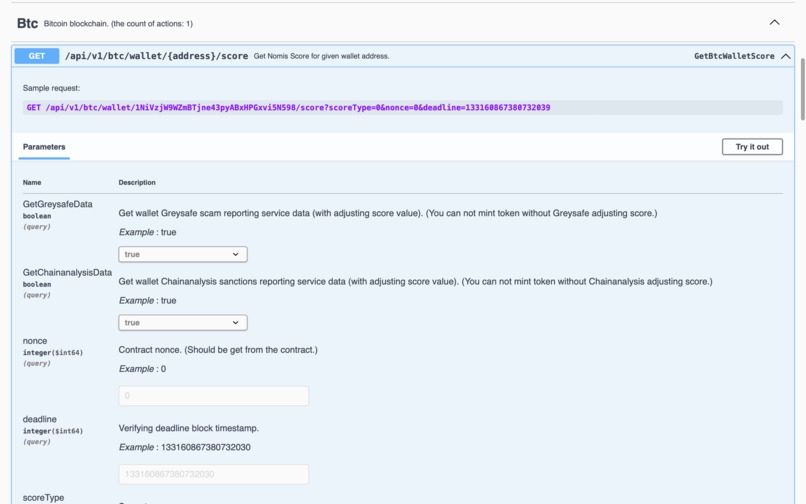
Task: Click the deadline parameter name
Action: (x=40, y=419)
